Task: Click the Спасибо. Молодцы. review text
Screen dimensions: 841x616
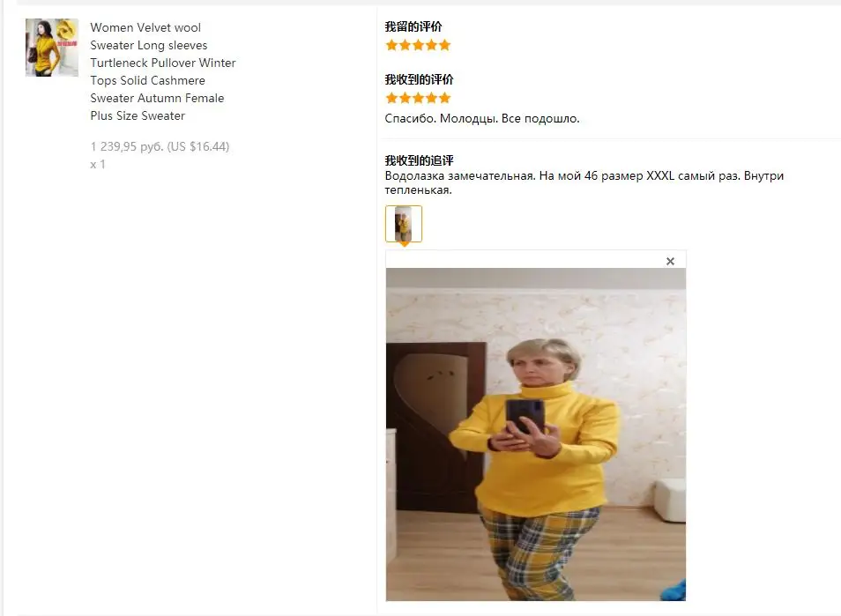Action: point(441,118)
